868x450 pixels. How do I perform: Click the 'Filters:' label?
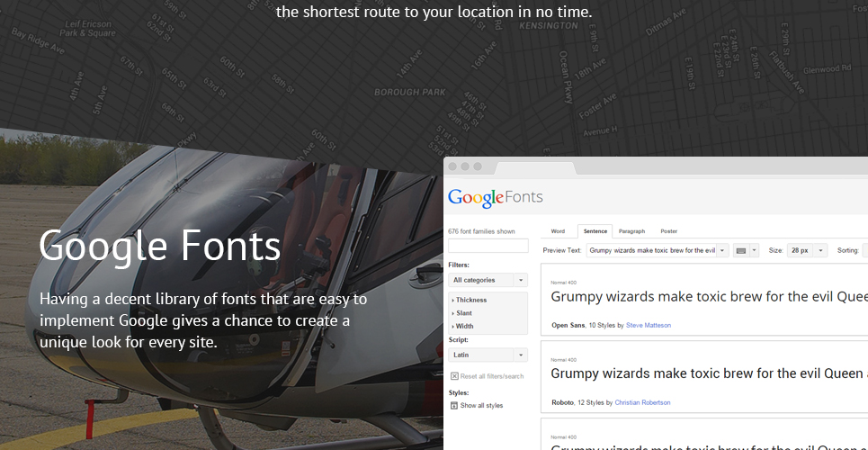(x=459, y=265)
